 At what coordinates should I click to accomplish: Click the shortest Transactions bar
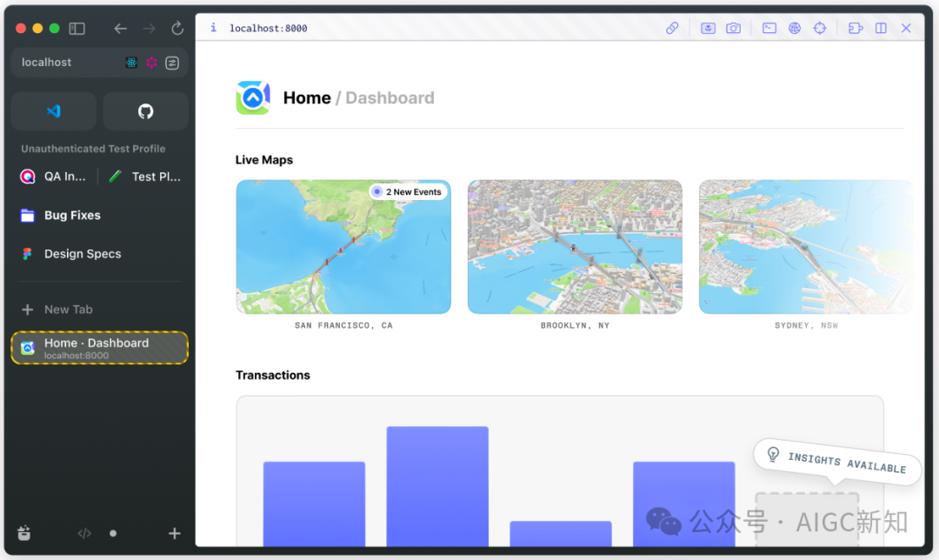click(x=561, y=534)
